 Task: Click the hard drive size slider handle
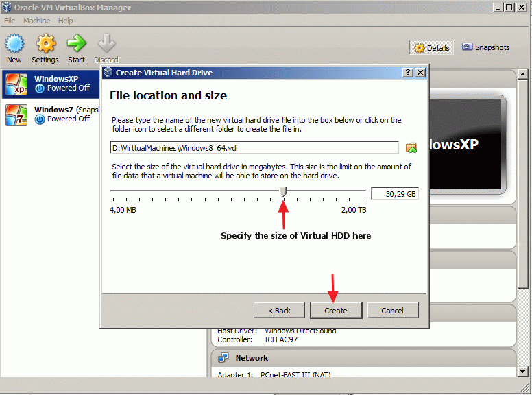point(283,192)
